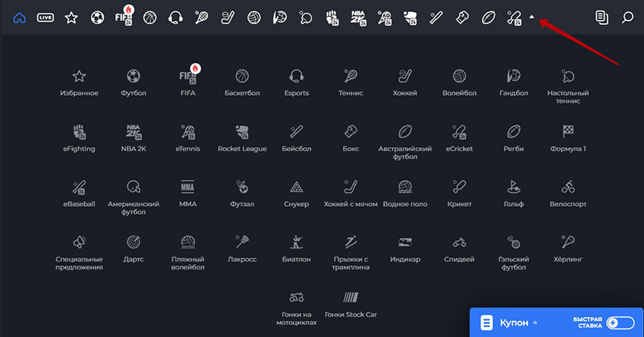Click the star favorites icon in top bar

click(x=71, y=17)
